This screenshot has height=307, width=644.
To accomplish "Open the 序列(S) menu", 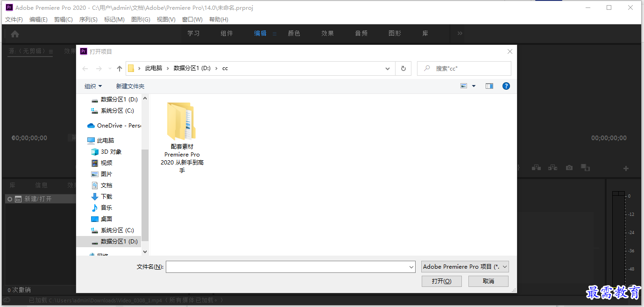I will 88,19.
